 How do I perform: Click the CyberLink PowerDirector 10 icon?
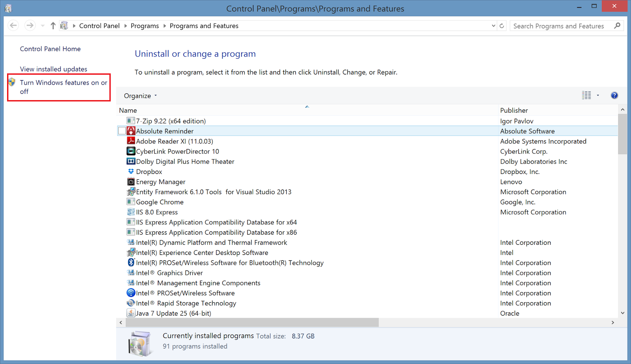[x=131, y=151]
